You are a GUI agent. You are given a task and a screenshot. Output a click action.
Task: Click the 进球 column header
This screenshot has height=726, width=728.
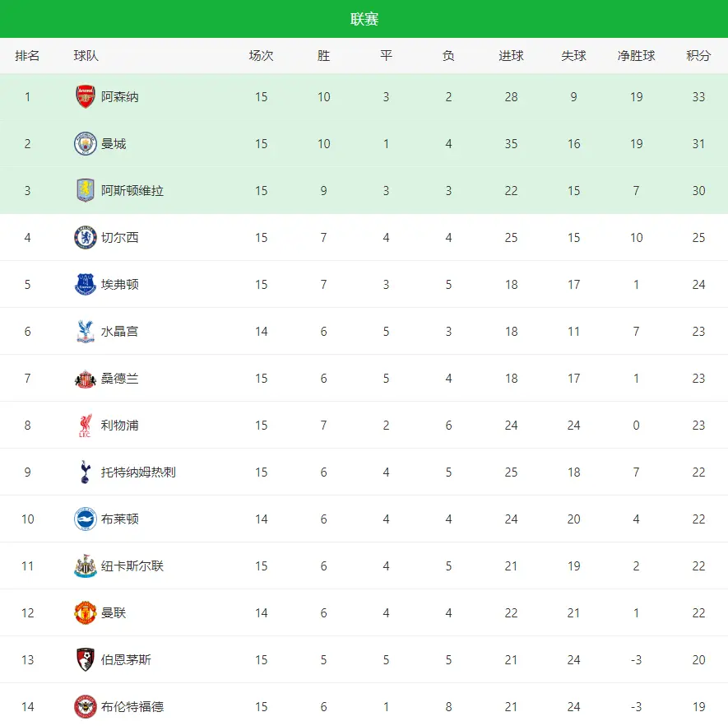pos(511,56)
